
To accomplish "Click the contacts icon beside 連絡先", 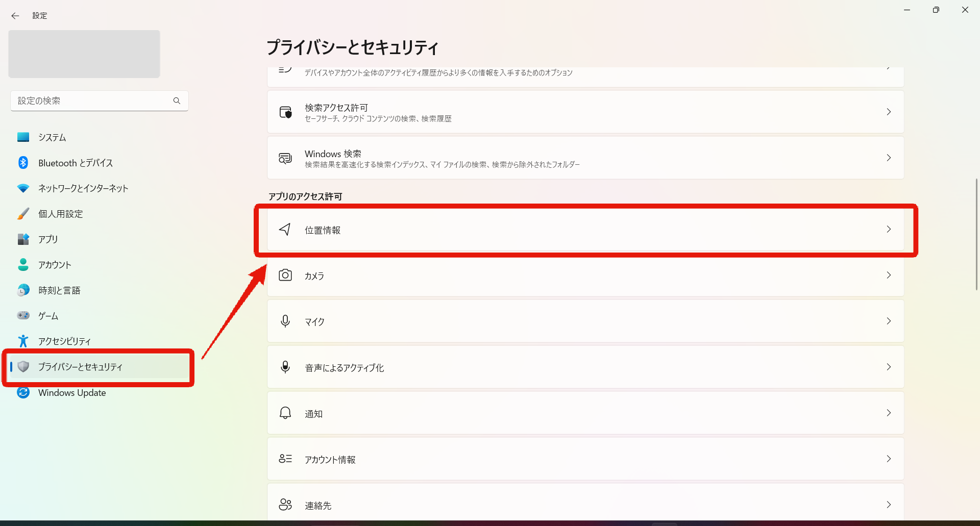I will (285, 505).
